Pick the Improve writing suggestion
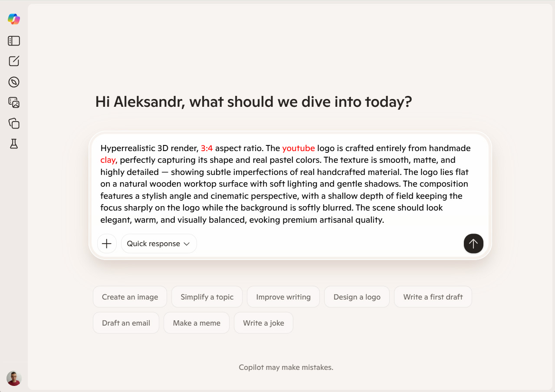555x392 pixels. (283, 297)
